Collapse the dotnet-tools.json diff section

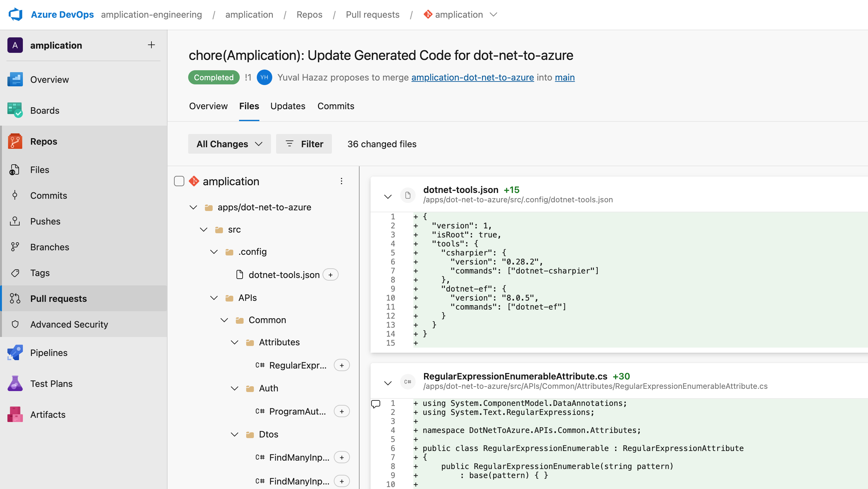pos(388,196)
